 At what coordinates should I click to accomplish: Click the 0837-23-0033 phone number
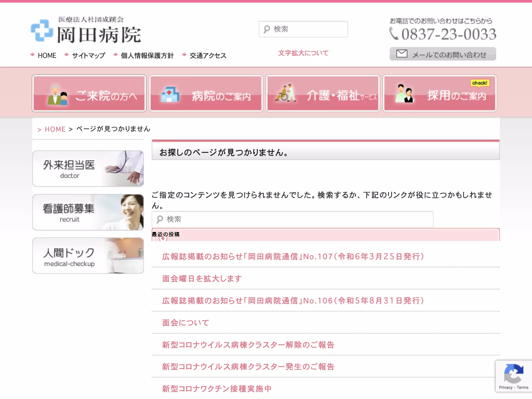tap(449, 34)
